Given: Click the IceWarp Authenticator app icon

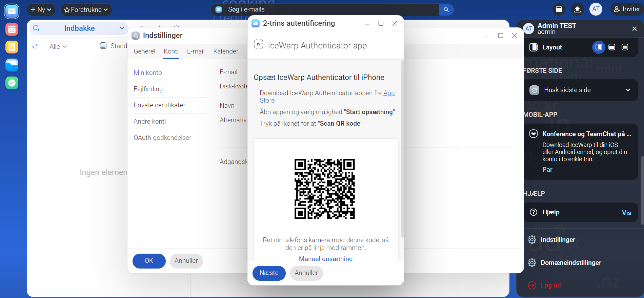Looking at the screenshot, I should 259,44.
